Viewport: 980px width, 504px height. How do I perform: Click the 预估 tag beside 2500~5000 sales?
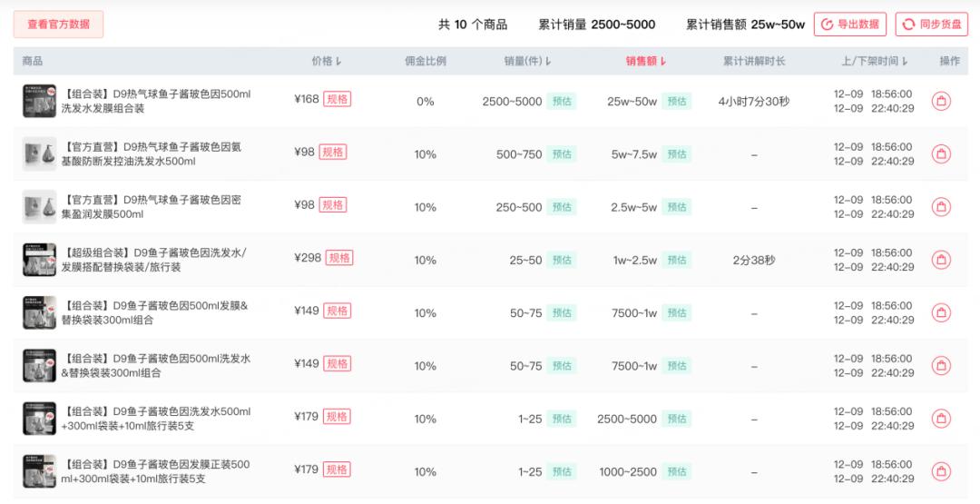(562, 101)
